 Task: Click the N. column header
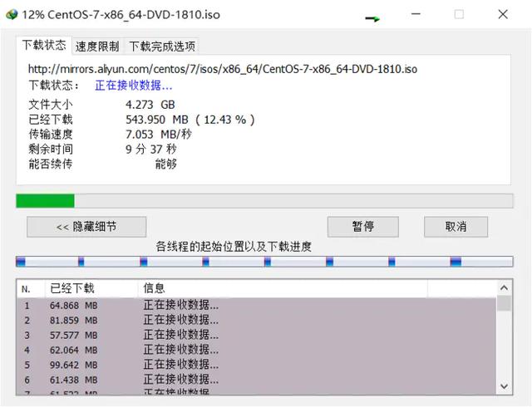(x=31, y=288)
